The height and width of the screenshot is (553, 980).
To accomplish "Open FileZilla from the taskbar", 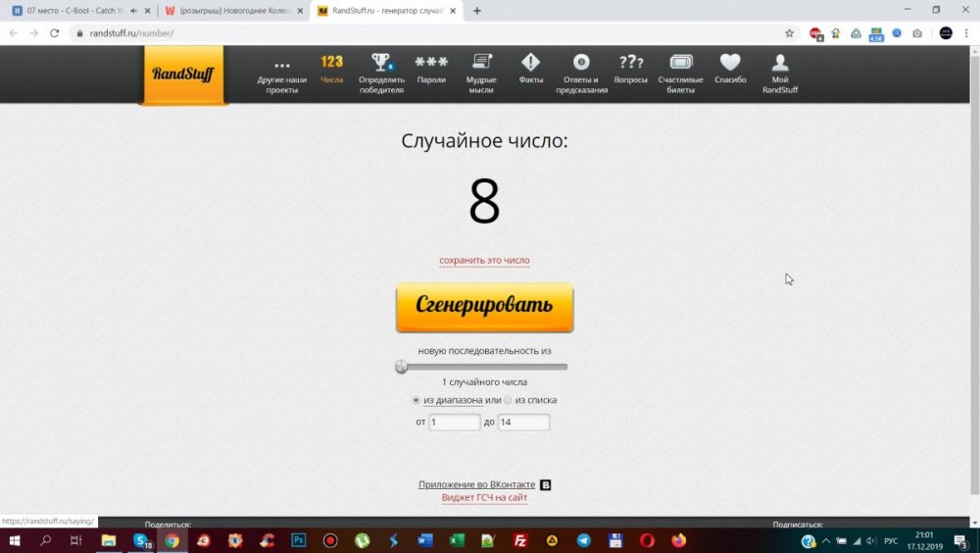I will pos(520,540).
